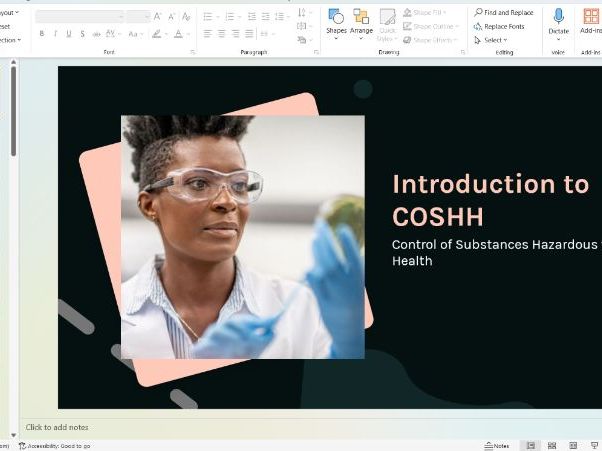
Task: Increase list indent level
Action: (x=266, y=17)
